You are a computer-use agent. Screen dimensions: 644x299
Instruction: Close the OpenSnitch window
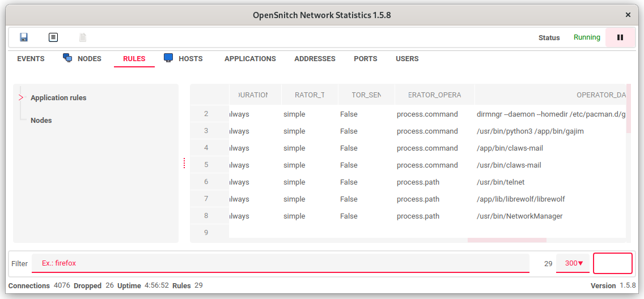click(628, 15)
